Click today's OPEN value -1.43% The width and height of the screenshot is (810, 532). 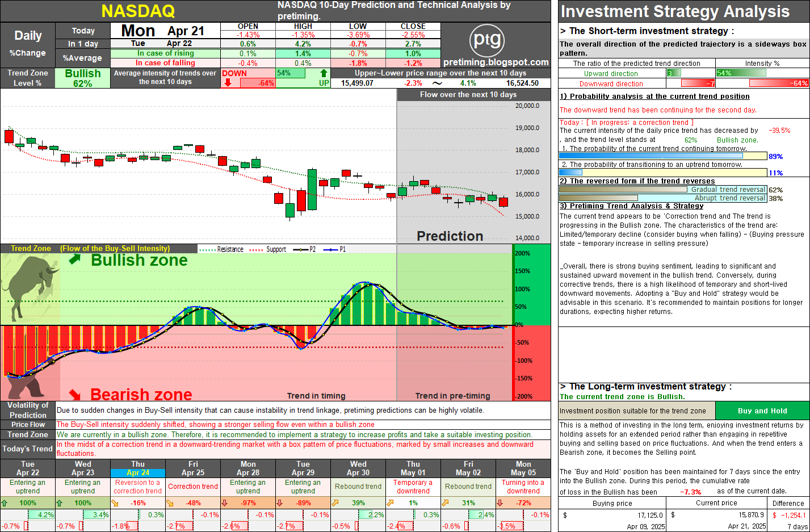(x=248, y=35)
